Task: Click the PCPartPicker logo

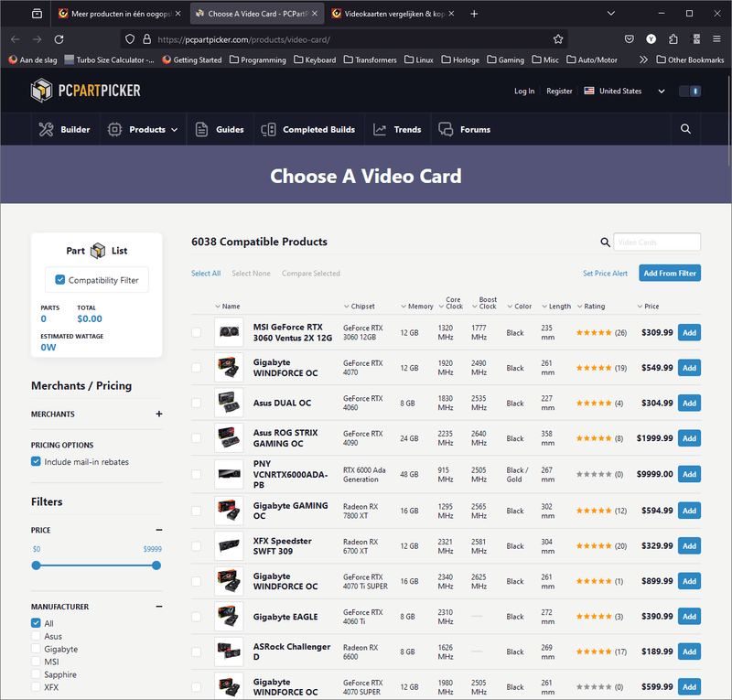Action: (x=85, y=90)
